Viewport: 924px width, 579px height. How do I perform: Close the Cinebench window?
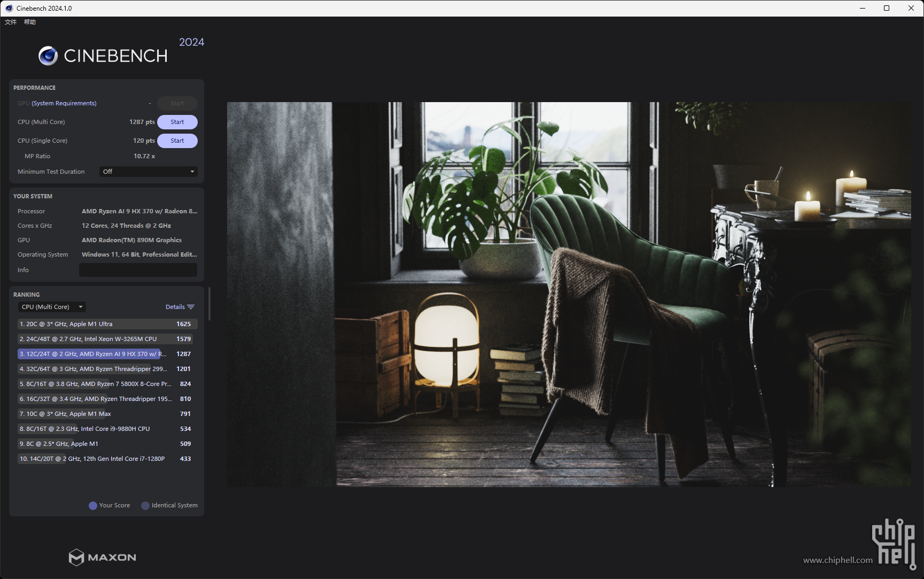pyautogui.click(x=911, y=8)
